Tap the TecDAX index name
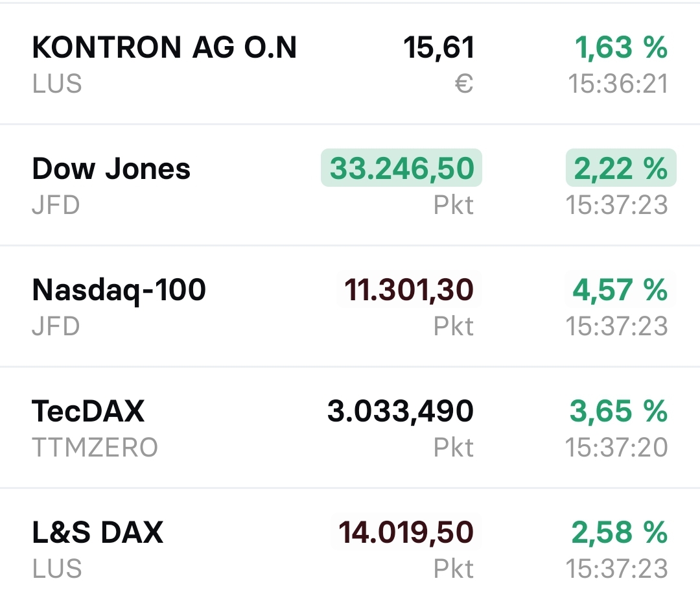The image size is (700, 607). (x=88, y=411)
